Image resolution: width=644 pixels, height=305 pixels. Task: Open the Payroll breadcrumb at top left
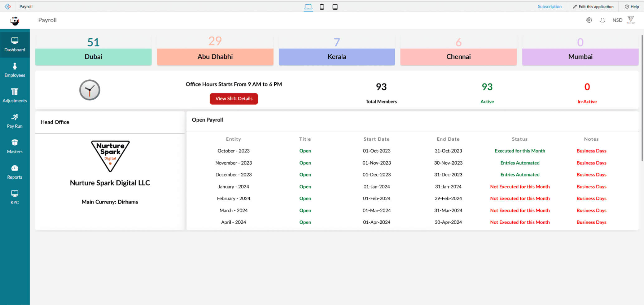point(26,7)
